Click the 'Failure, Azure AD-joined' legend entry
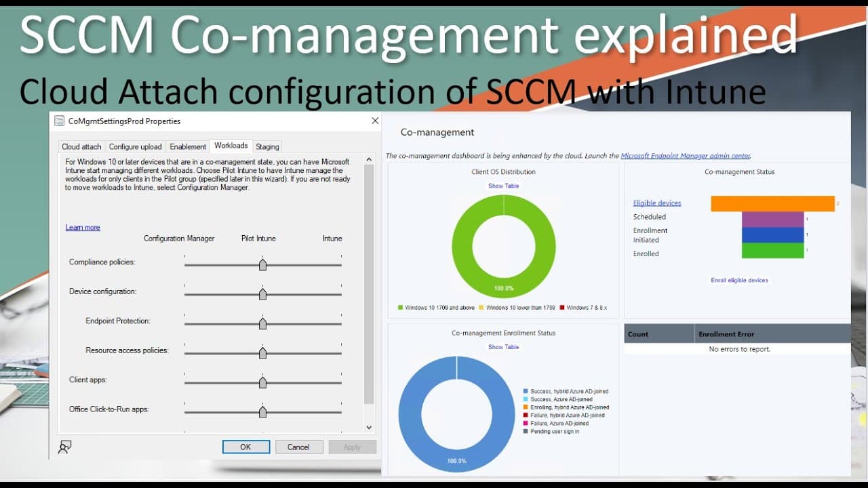The image size is (868, 488). pos(556,424)
